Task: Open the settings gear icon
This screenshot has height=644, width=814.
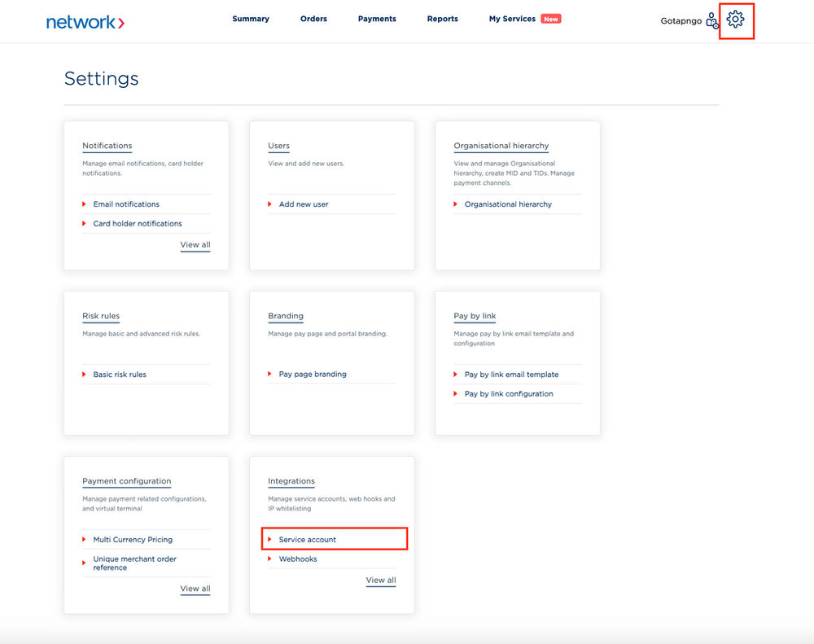Action: click(736, 20)
